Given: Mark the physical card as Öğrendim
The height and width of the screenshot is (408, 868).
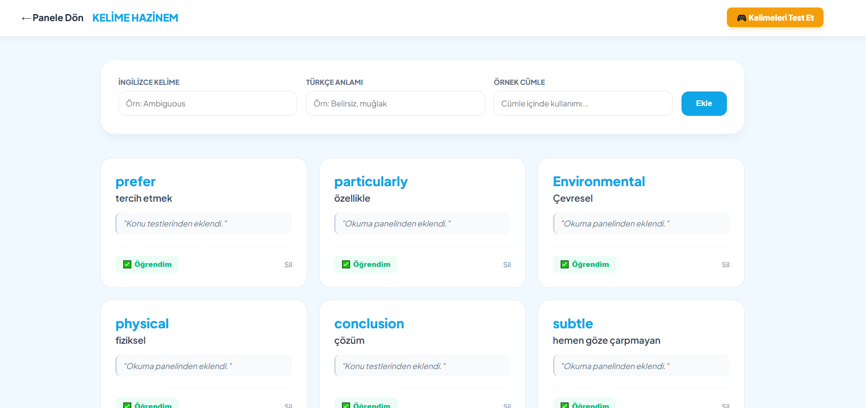Looking at the screenshot, I should [147, 404].
